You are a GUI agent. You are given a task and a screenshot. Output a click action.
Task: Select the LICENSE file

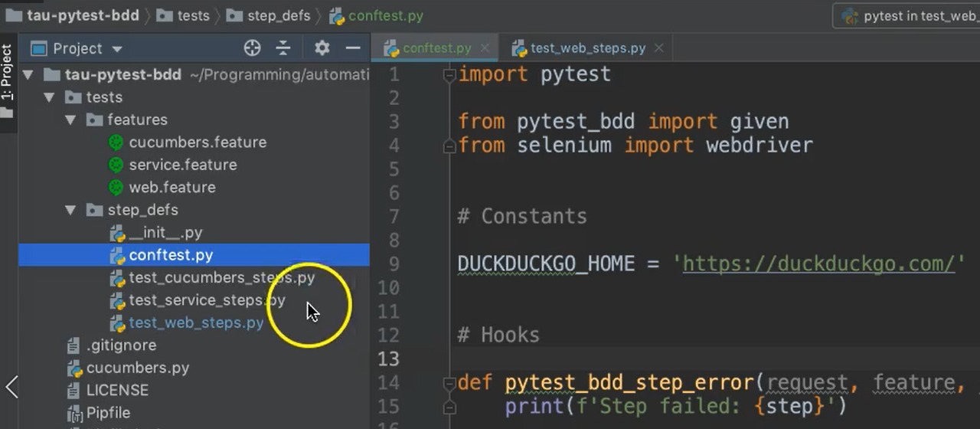[x=117, y=390]
